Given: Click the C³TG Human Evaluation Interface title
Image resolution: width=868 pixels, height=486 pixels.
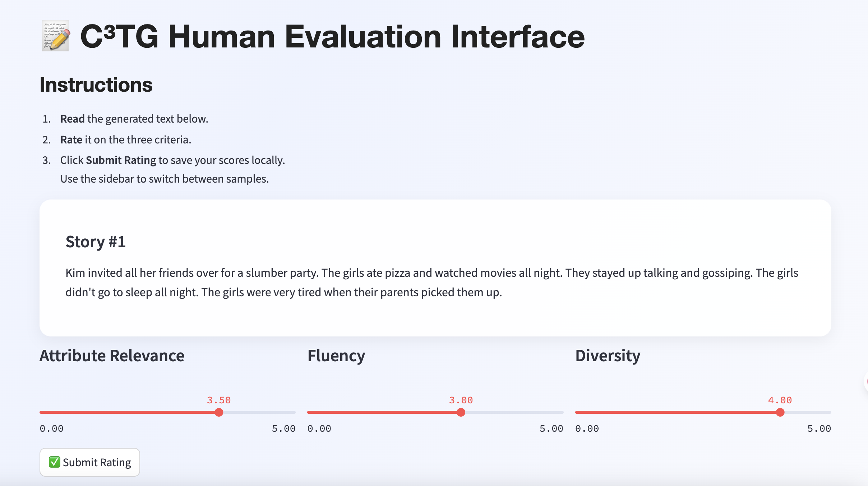Looking at the screenshot, I should [332, 37].
